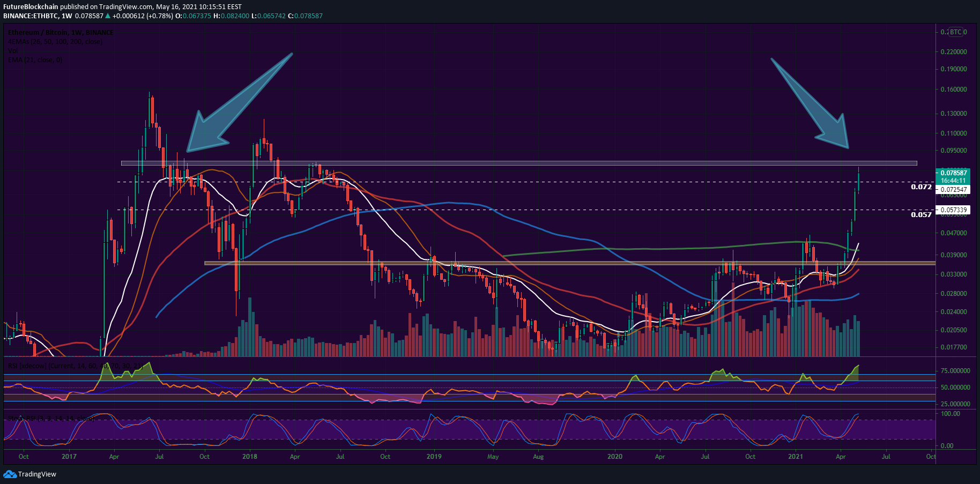
Task: Click the RSI axis value 25.000000
Action: coord(955,404)
